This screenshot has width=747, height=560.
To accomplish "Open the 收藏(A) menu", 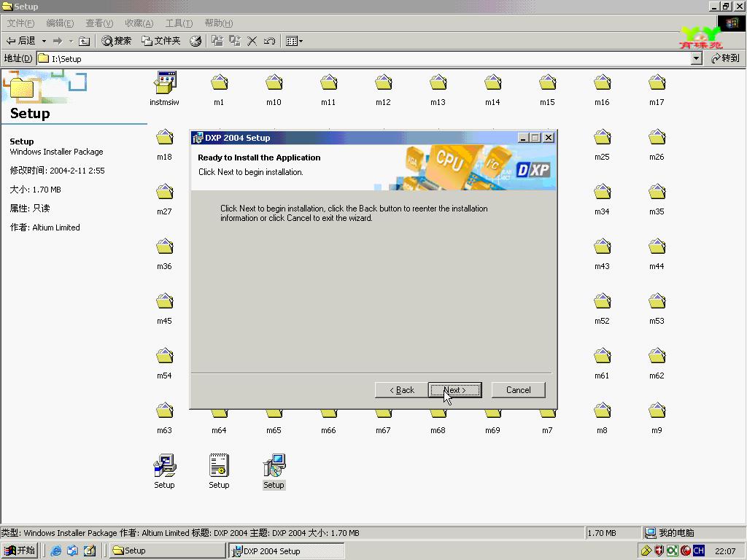I will pos(139,23).
